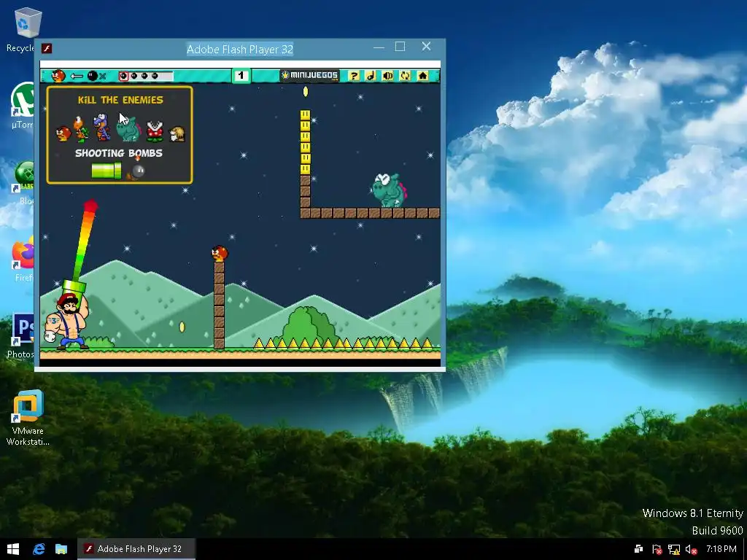Image resolution: width=747 pixels, height=560 pixels.
Task: Click the Goomba icon in top game bar
Action: click(58, 76)
